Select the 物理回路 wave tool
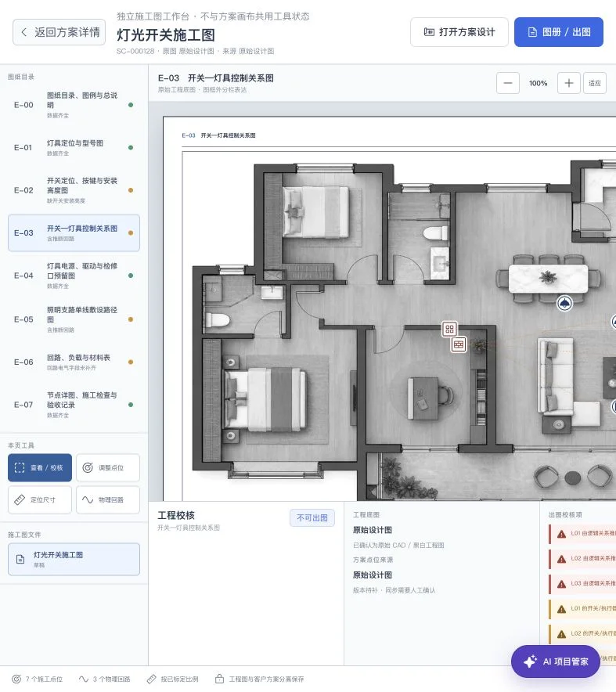The width and height of the screenshot is (616, 692). (108, 500)
